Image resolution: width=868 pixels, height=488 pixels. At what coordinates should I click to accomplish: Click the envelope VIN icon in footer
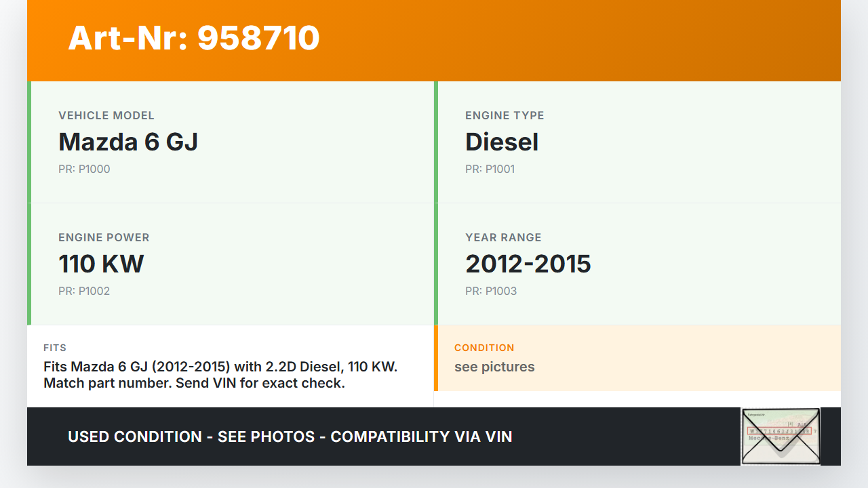pyautogui.click(x=781, y=436)
